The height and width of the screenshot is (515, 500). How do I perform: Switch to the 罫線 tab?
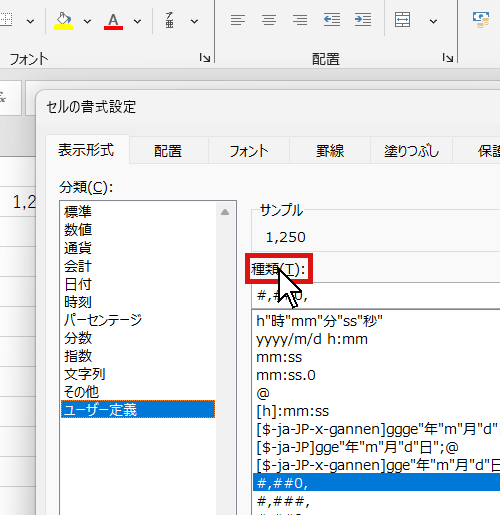click(x=330, y=151)
